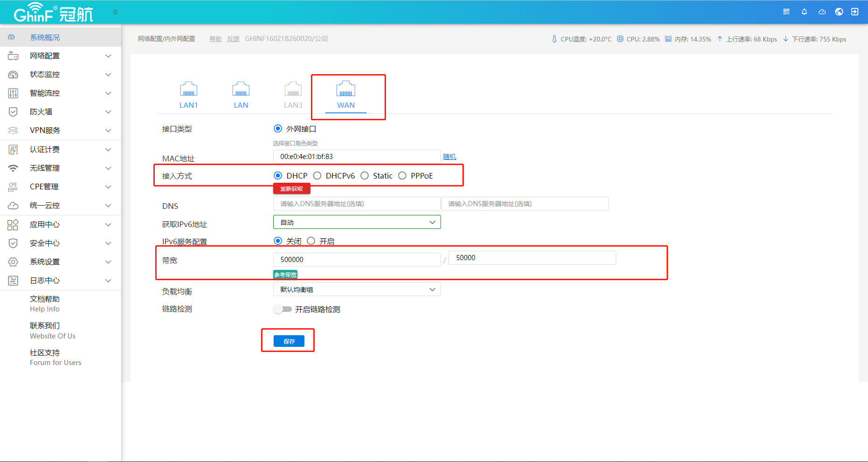Expand the 网络配置 sidebar menu
868x462 pixels.
click(x=61, y=56)
